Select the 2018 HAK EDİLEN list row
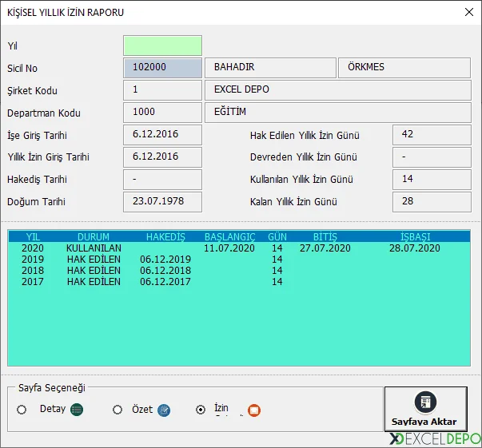The width and height of the screenshot is (482, 448). [x=238, y=271]
